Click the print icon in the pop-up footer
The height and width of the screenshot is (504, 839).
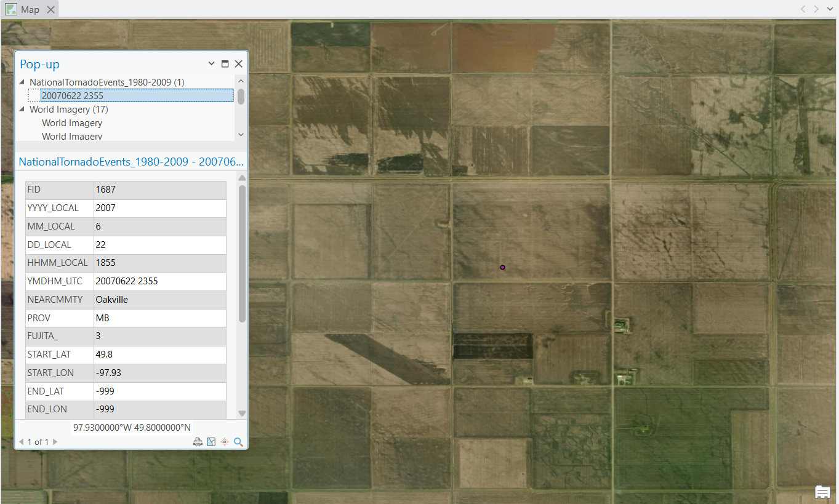pyautogui.click(x=198, y=442)
